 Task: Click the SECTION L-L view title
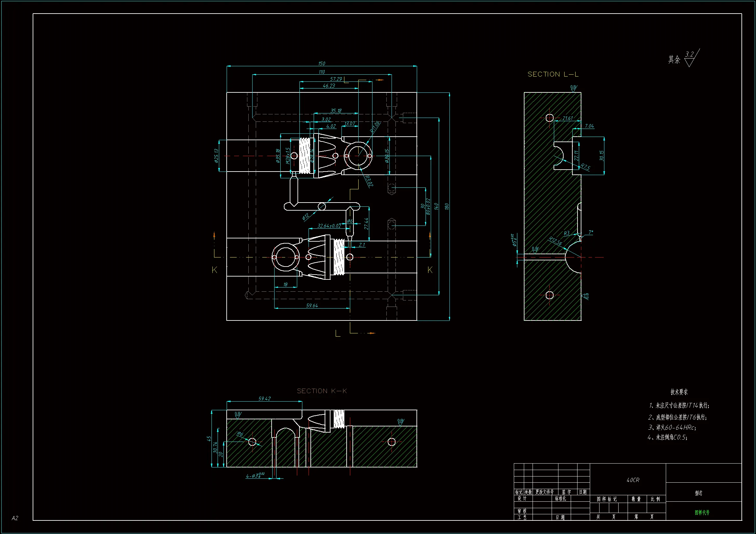tap(553, 74)
